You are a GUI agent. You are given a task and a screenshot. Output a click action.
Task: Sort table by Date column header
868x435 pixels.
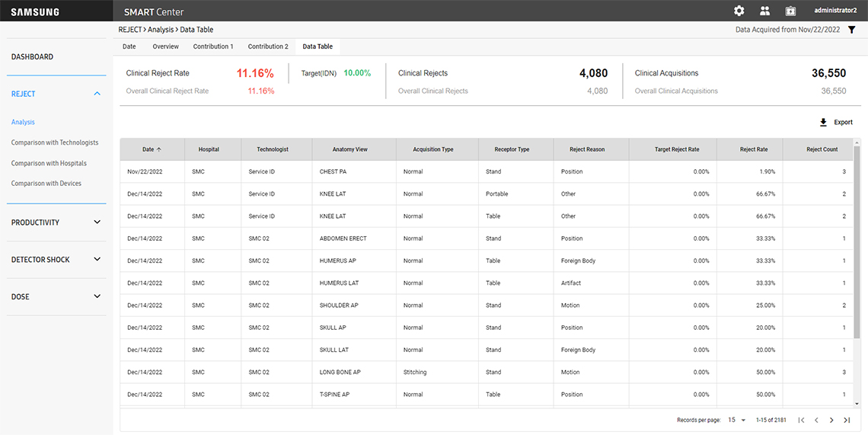pyautogui.click(x=152, y=149)
